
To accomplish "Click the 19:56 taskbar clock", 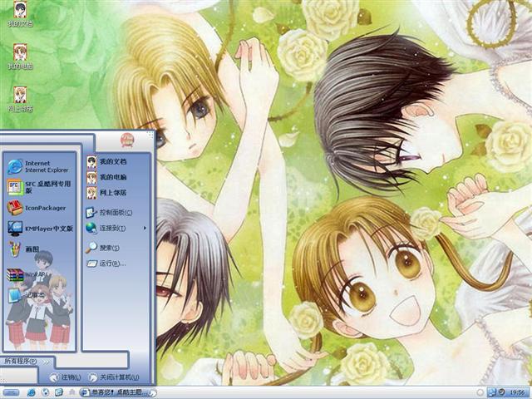I will (517, 393).
